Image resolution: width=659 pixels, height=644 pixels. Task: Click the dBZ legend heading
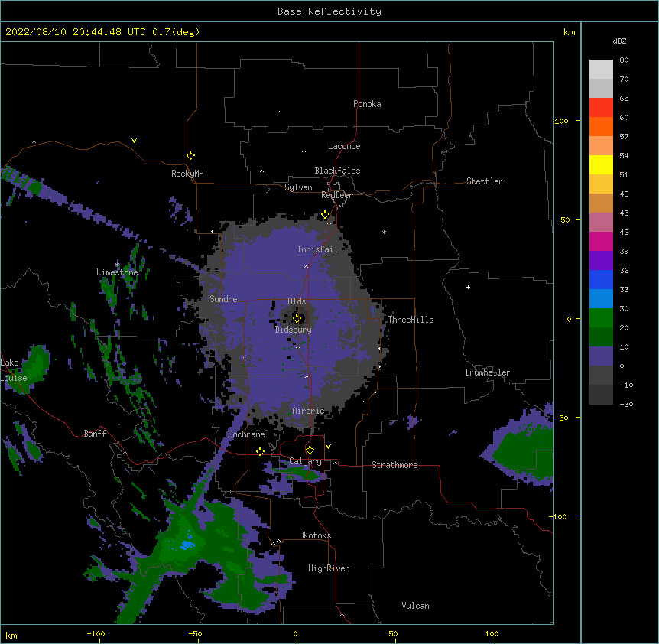point(619,41)
